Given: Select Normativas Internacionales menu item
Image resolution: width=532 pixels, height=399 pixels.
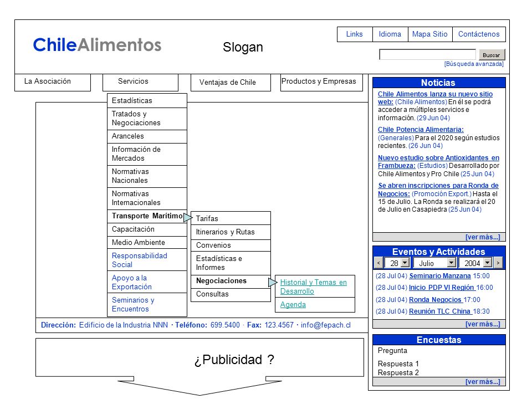Looking at the screenshot, I should point(147,198).
